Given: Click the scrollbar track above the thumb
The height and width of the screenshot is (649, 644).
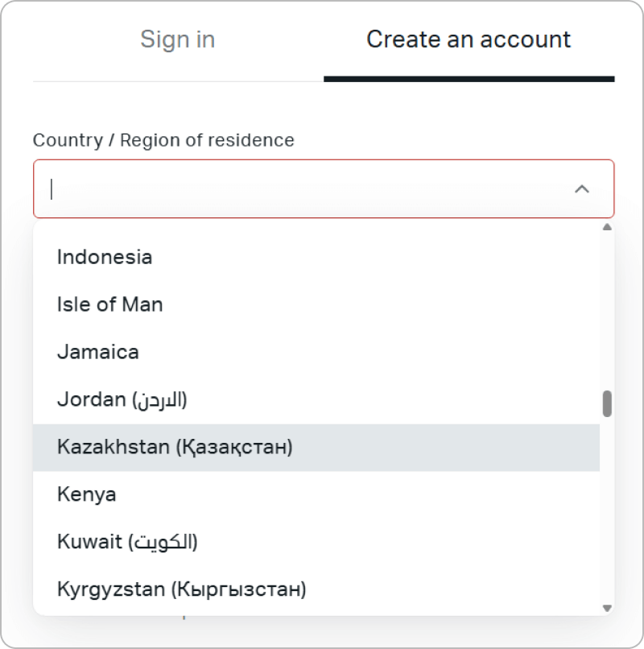Looking at the screenshot, I should click(607, 314).
